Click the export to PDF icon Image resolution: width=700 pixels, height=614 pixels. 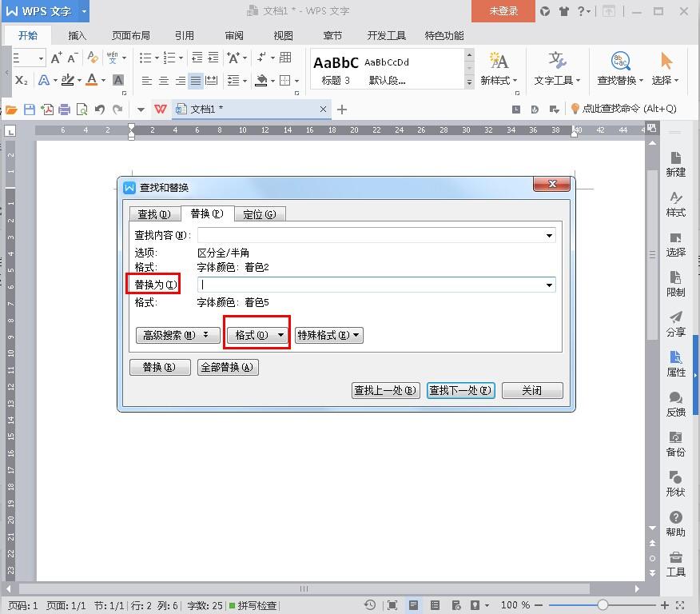pyautogui.click(x=47, y=110)
